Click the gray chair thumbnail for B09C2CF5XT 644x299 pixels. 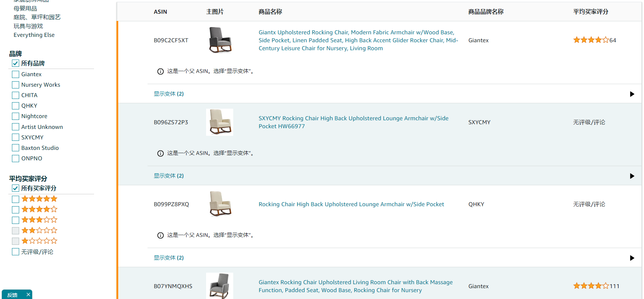220,40
